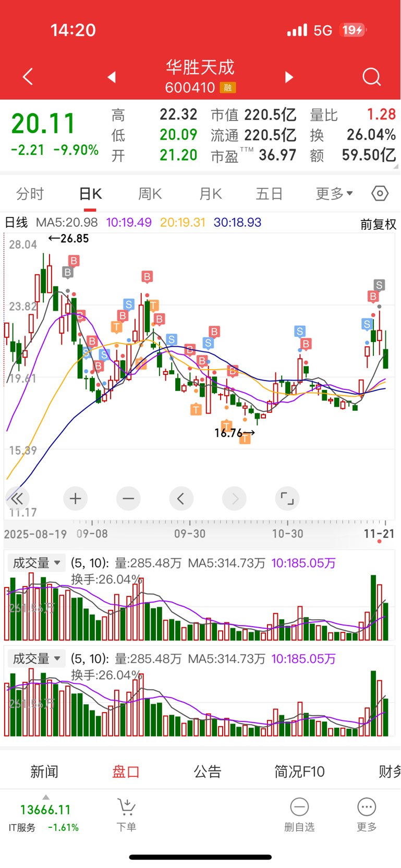Tap the 市盈 TTM 36.97 value
The width and height of the screenshot is (401, 868).
point(277,155)
